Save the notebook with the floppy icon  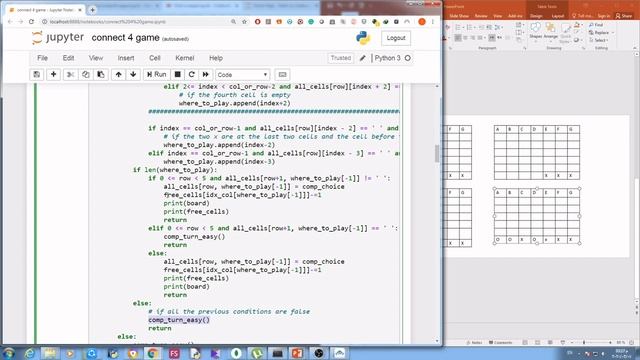[37, 75]
